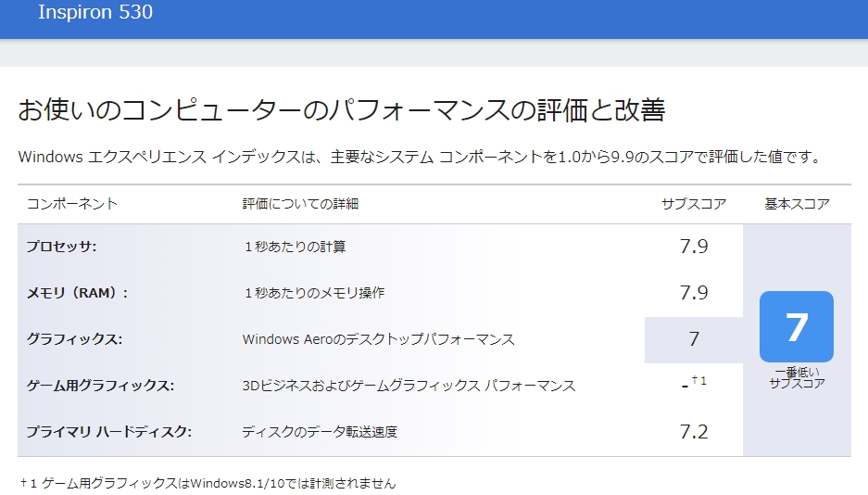Click the highlighted graphics subscore 7
Viewport: 868px width, 495px height.
[694, 339]
